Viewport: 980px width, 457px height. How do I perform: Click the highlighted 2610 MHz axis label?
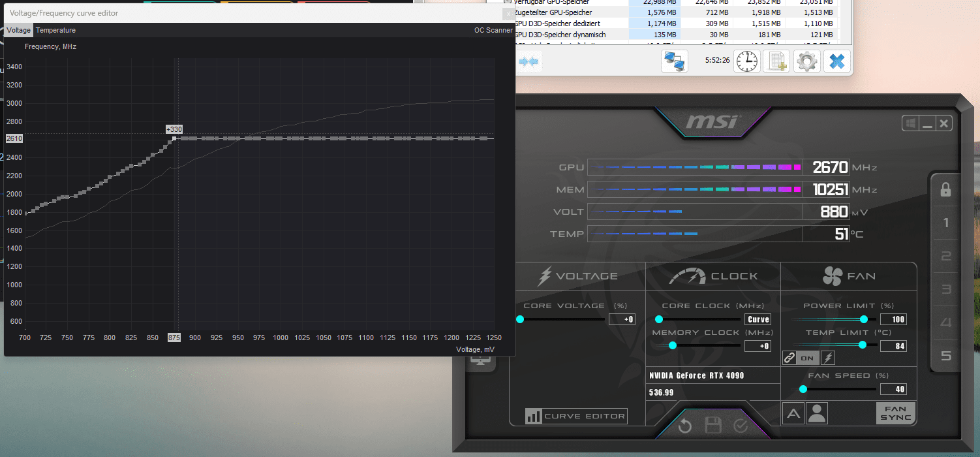pos(14,138)
